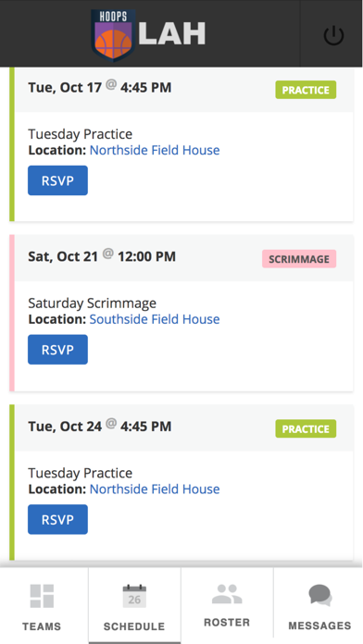Switch to the TEAMS tab label
Screen dimensions: 363x644
click(x=42, y=626)
